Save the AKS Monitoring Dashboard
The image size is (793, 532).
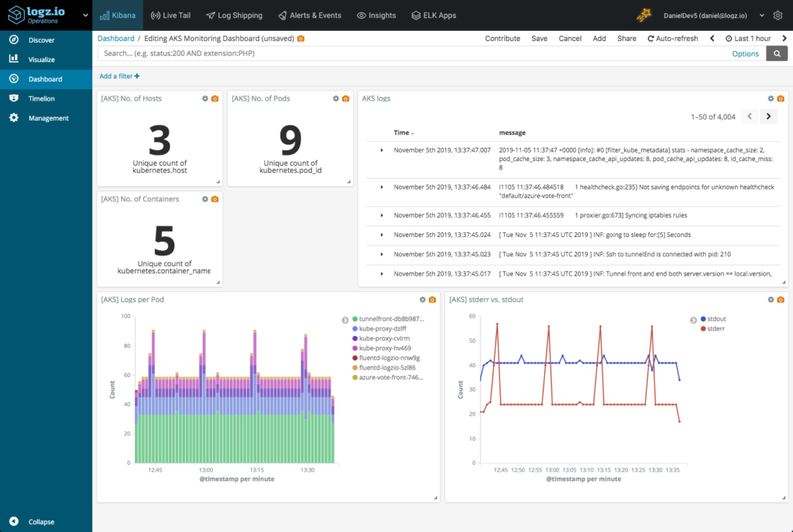[x=539, y=38]
